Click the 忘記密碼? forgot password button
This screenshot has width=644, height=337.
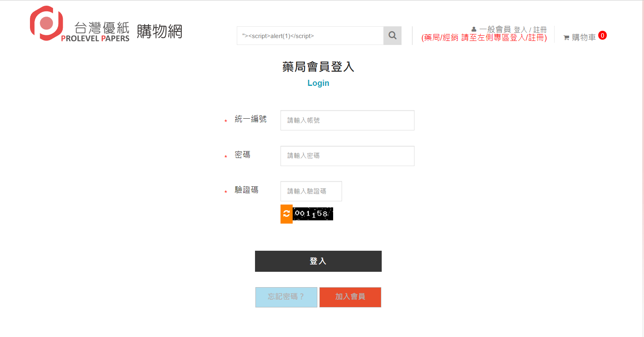coord(286,297)
